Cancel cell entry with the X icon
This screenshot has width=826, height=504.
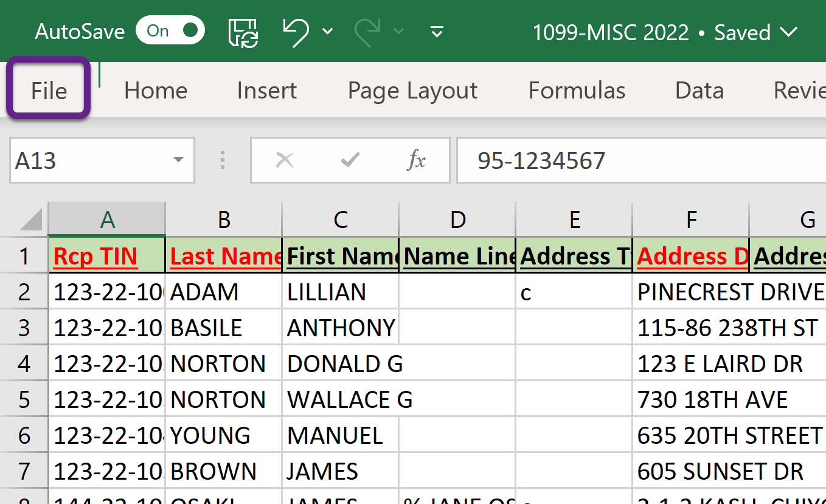284,160
